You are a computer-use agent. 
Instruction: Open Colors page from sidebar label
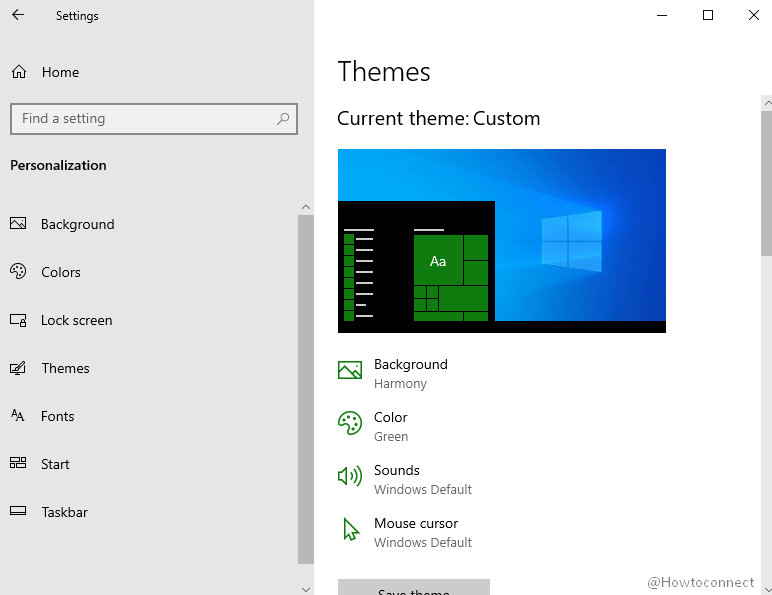click(61, 272)
